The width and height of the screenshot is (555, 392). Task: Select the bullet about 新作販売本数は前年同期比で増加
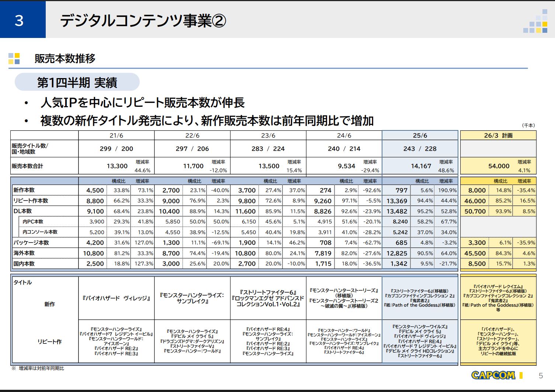(207, 120)
